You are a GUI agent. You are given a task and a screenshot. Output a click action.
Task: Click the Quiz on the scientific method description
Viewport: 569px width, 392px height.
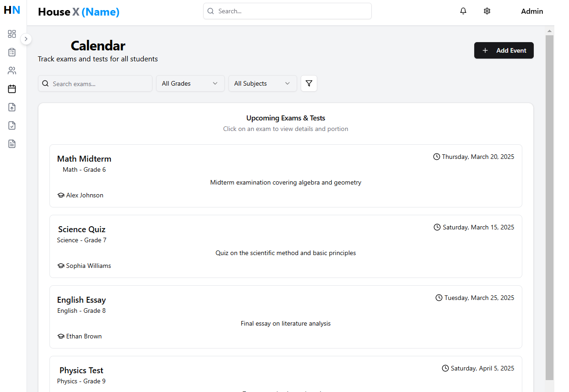tap(286, 253)
